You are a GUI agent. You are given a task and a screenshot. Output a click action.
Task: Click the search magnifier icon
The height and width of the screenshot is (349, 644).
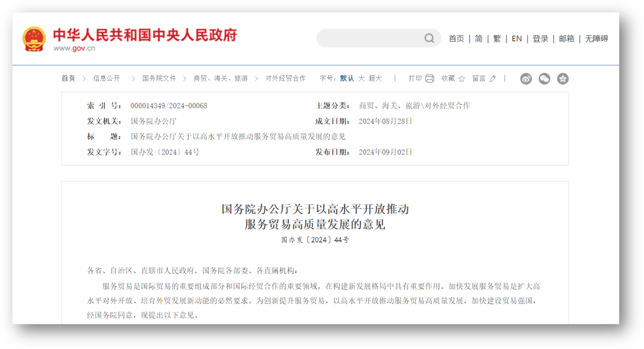(429, 38)
